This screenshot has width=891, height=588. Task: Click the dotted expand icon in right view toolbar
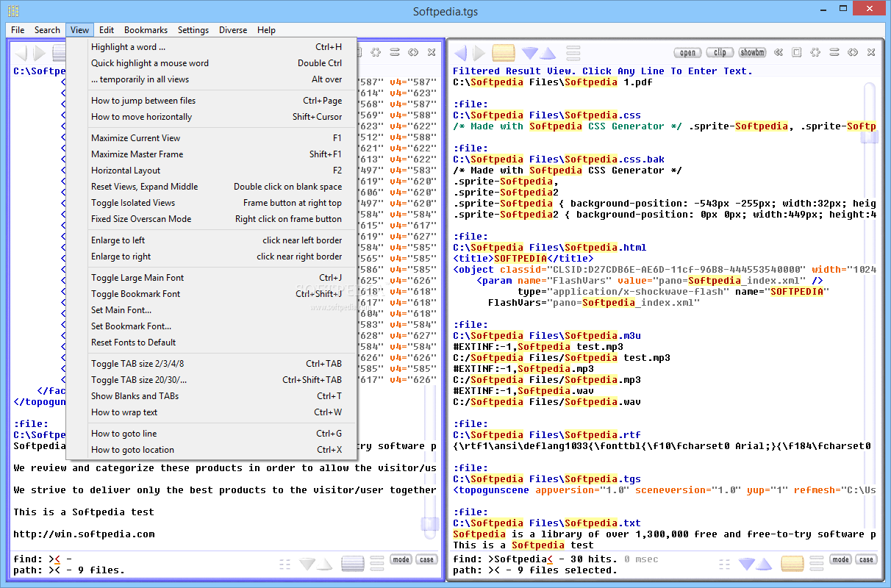[x=815, y=52]
